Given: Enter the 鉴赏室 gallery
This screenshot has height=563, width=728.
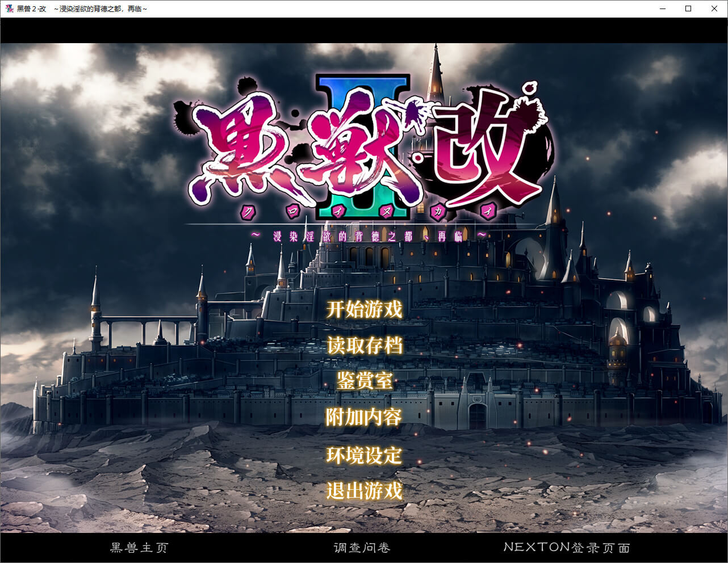Looking at the screenshot, I should coord(364,381).
